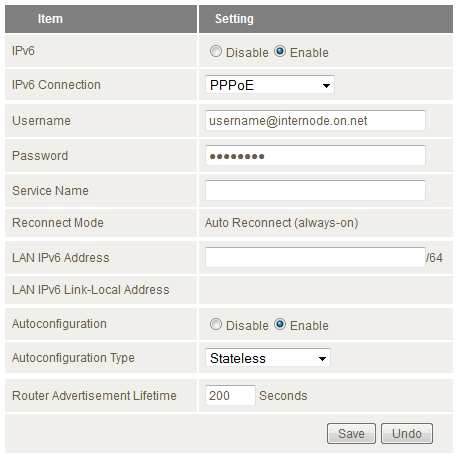The height and width of the screenshot is (460, 458).
Task: Click the 'Autoconfiguration Type' label
Action: (x=73, y=358)
